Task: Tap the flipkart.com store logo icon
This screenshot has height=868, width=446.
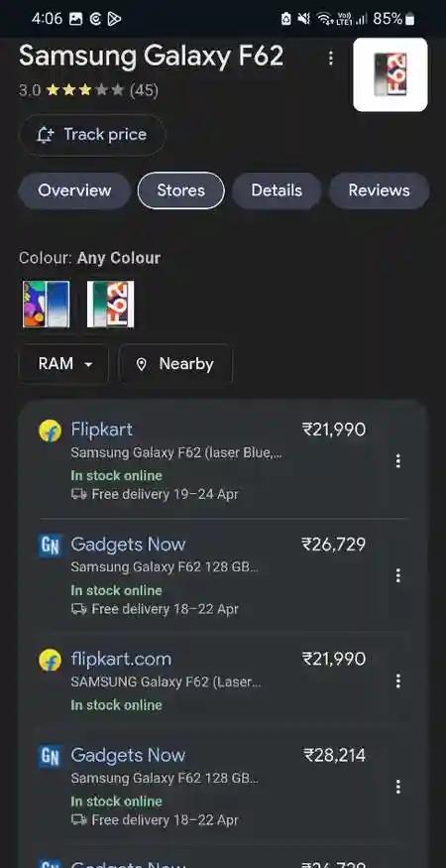Action: click(x=50, y=660)
